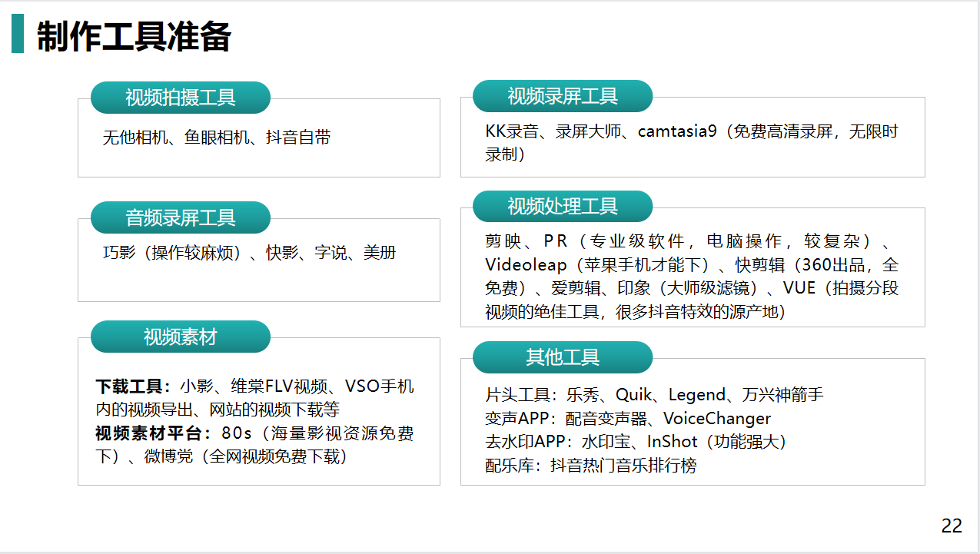The width and height of the screenshot is (980, 554).
Task: Select the word "乐秀"
Action: tap(583, 395)
